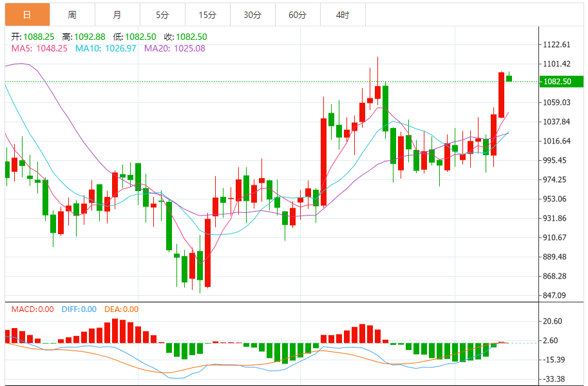This screenshot has height=386, width=588.
Task: Switch to the 月 monthly tab
Action: point(117,15)
